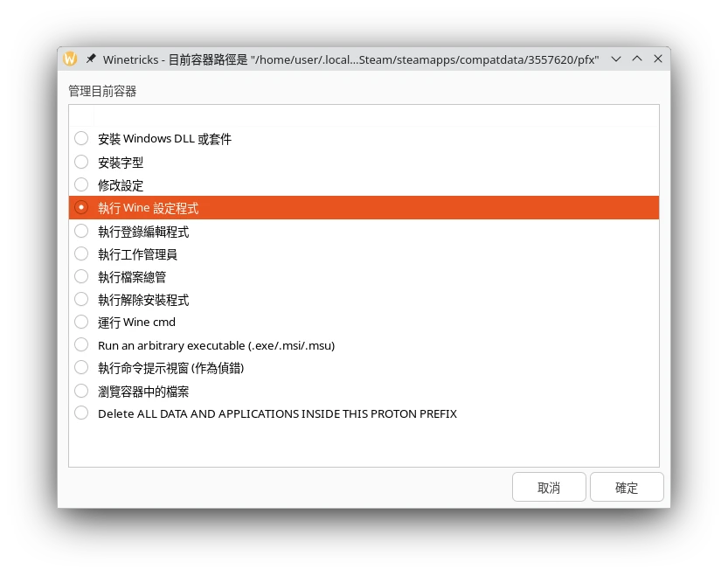Select Delete ALL DATA AND APPLICATIONS option
This screenshot has width=728, height=576.
click(x=81, y=413)
